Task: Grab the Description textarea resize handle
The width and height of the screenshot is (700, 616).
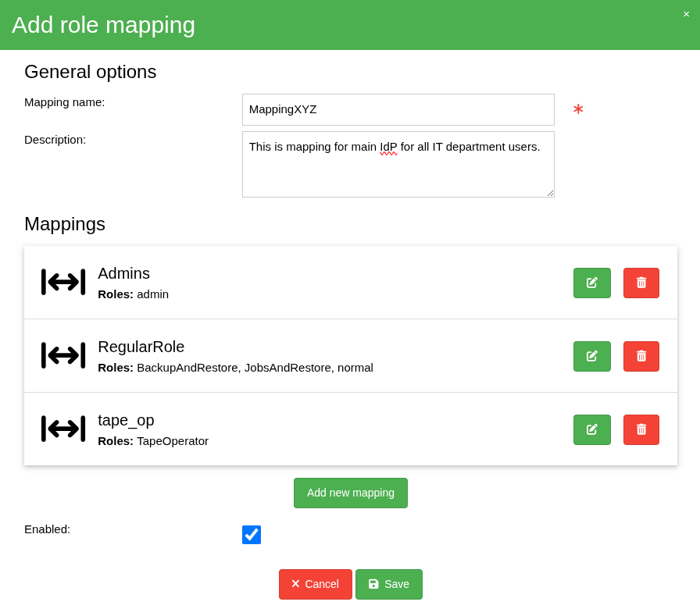Action: click(550, 193)
